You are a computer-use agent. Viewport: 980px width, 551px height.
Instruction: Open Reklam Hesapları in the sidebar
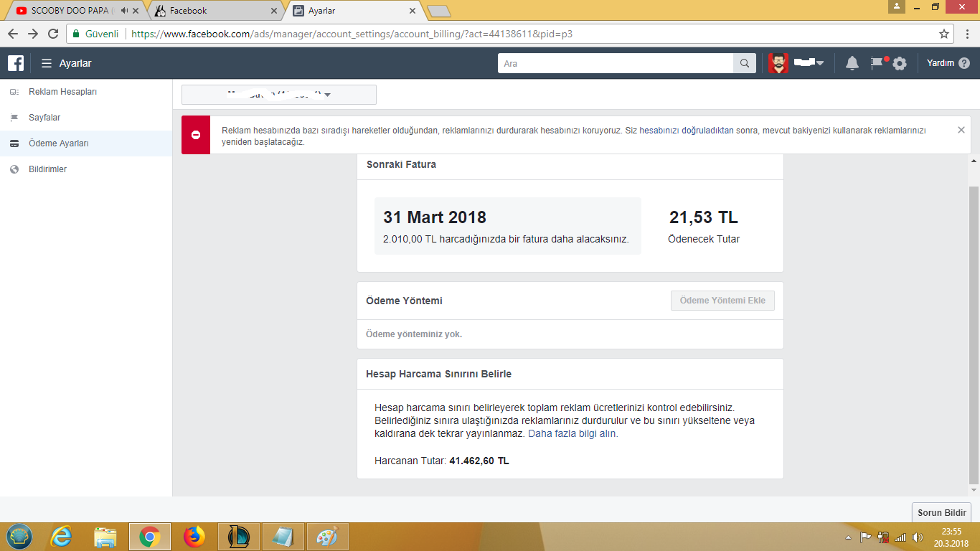coord(86,92)
